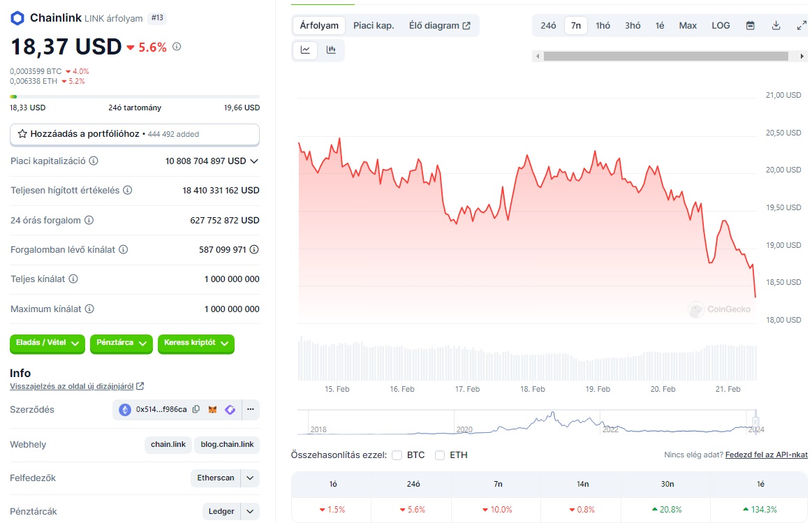Expand chart to fullscreen
This screenshot has height=523, width=812.
[802, 25]
